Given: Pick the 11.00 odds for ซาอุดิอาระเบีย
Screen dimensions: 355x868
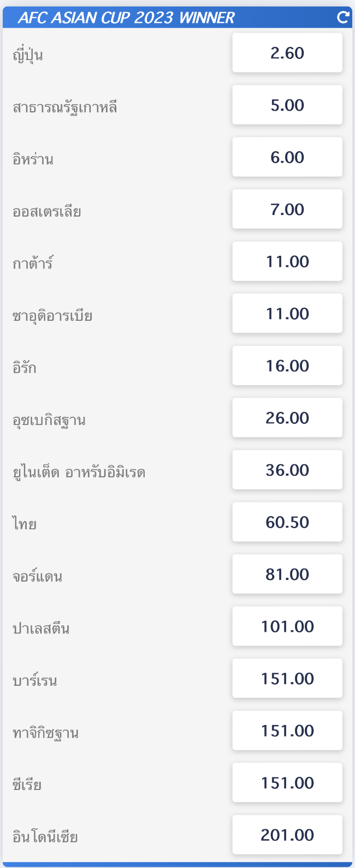Looking at the screenshot, I should point(287,313).
